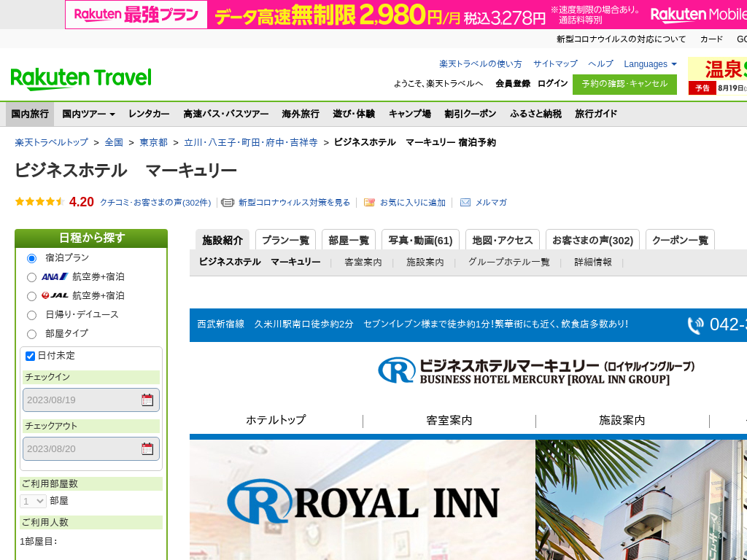Click 新型コロナウィルス対策を見る link
Screen dimensions: 747x560
point(294,203)
